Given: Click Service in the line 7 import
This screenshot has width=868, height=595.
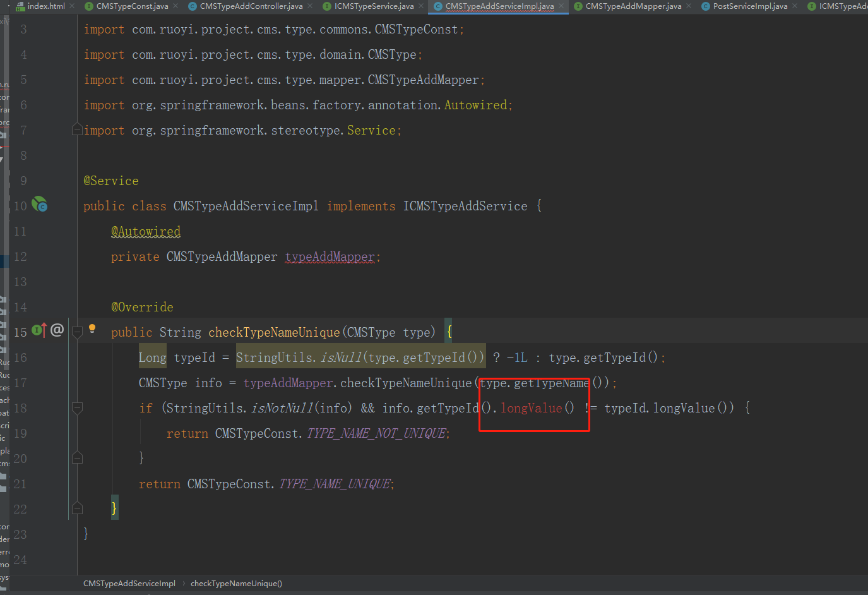Looking at the screenshot, I should click(x=371, y=131).
